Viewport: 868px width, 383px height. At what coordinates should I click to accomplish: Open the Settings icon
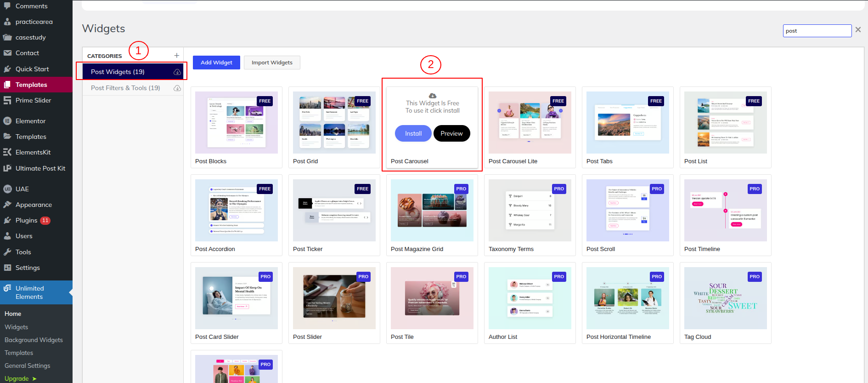(x=7, y=268)
